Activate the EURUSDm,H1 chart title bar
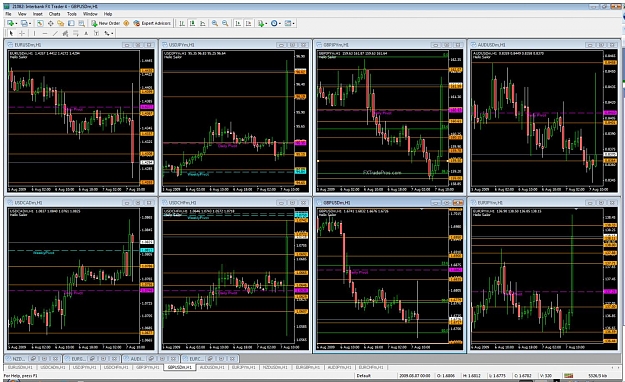This screenshot has height=382, width=625. (x=80, y=45)
